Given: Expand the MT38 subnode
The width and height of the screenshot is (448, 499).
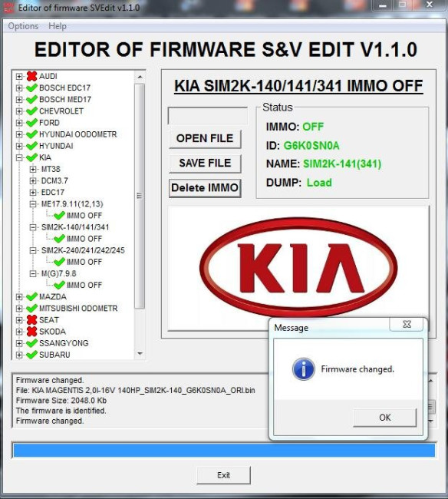Looking at the screenshot, I should click(x=33, y=170).
